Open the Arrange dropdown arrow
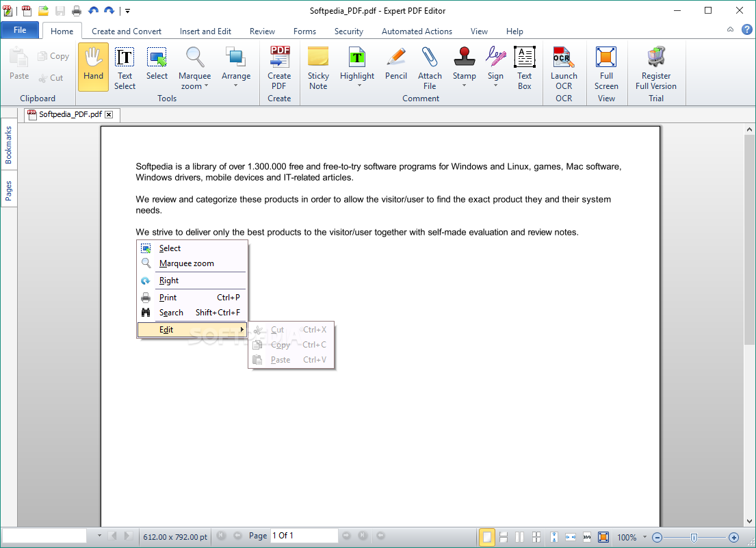The image size is (756, 548). pos(236,86)
